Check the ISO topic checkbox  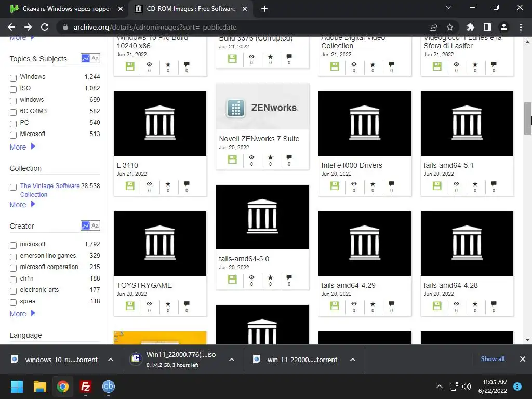click(13, 89)
